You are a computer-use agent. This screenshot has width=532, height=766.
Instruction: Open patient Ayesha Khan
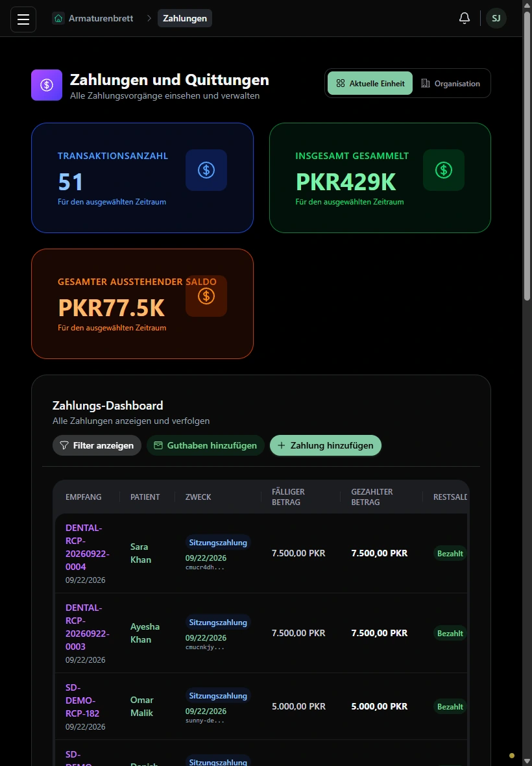[x=145, y=633]
